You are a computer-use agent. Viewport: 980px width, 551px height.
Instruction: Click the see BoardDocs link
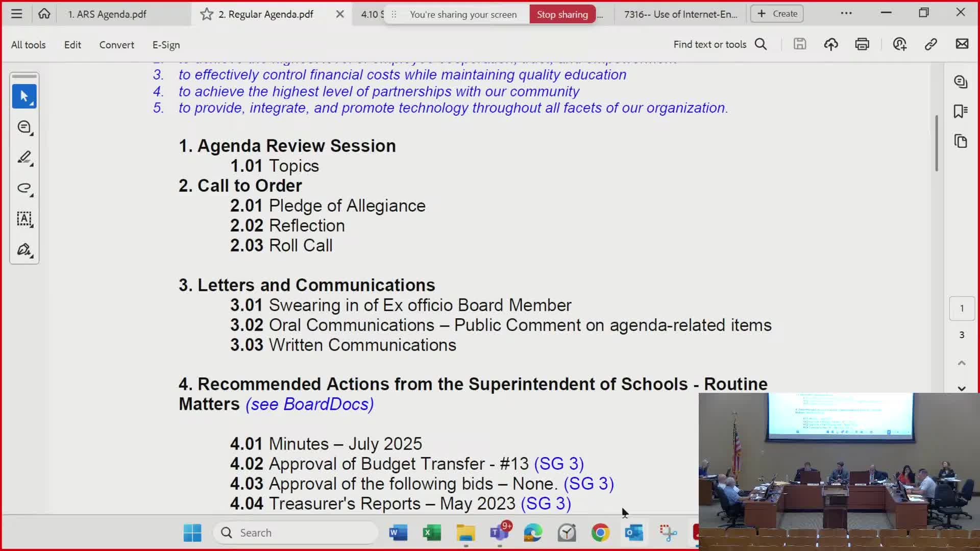(x=310, y=404)
